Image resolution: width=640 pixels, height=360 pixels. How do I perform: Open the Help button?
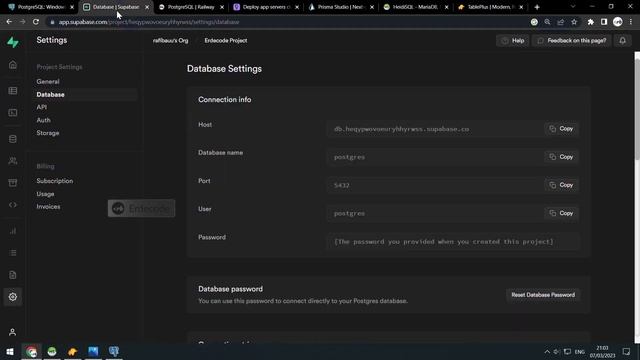click(513, 40)
